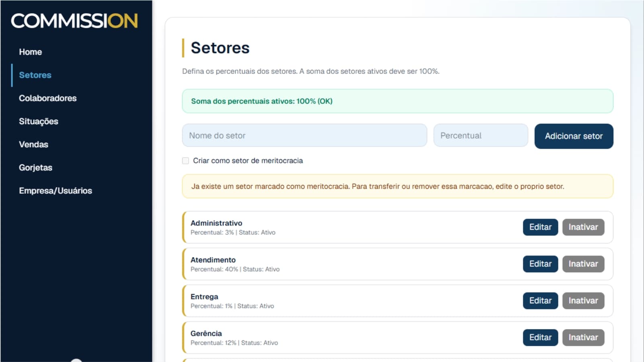Viewport: 644px width, 362px height.
Task: Inactivate the Administrativo sector
Action: point(583,227)
